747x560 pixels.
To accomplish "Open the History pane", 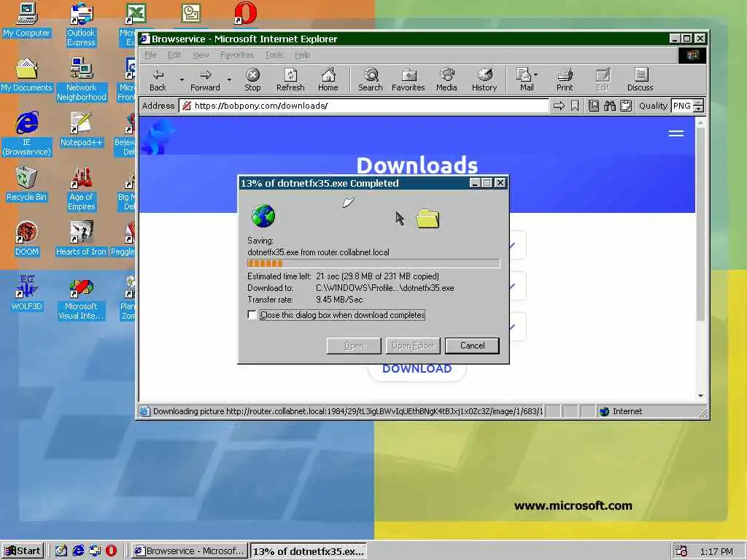I will (x=484, y=79).
